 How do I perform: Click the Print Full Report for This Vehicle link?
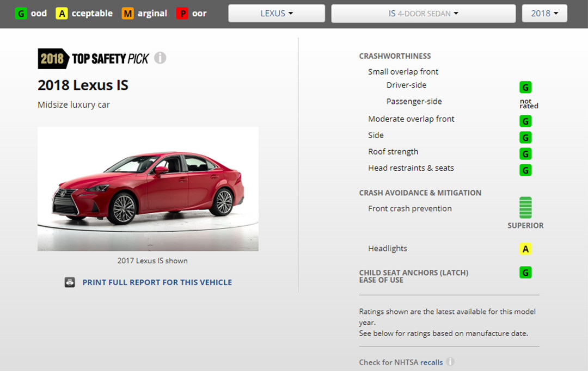tap(157, 282)
